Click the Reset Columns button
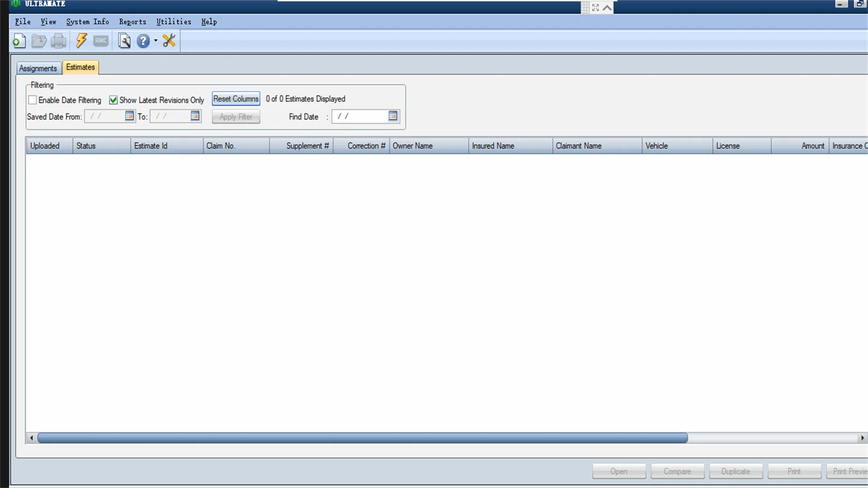Image resolution: width=868 pixels, height=488 pixels. pos(236,99)
